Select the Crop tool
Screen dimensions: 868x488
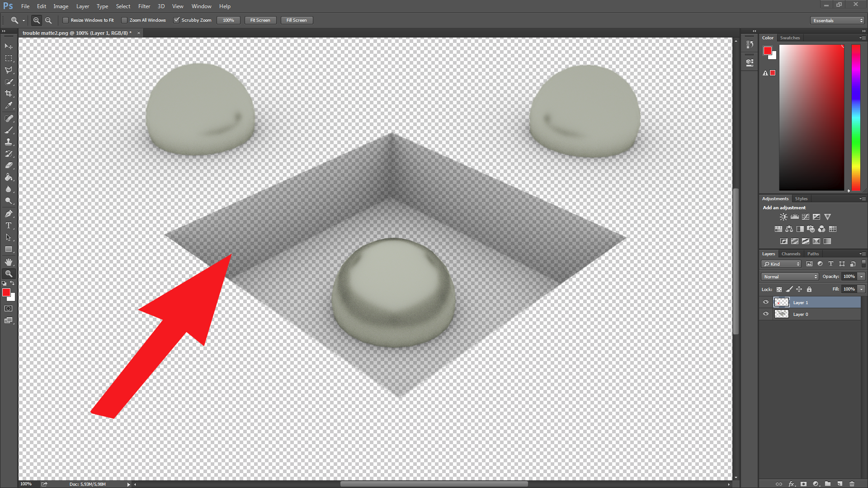tap(9, 94)
